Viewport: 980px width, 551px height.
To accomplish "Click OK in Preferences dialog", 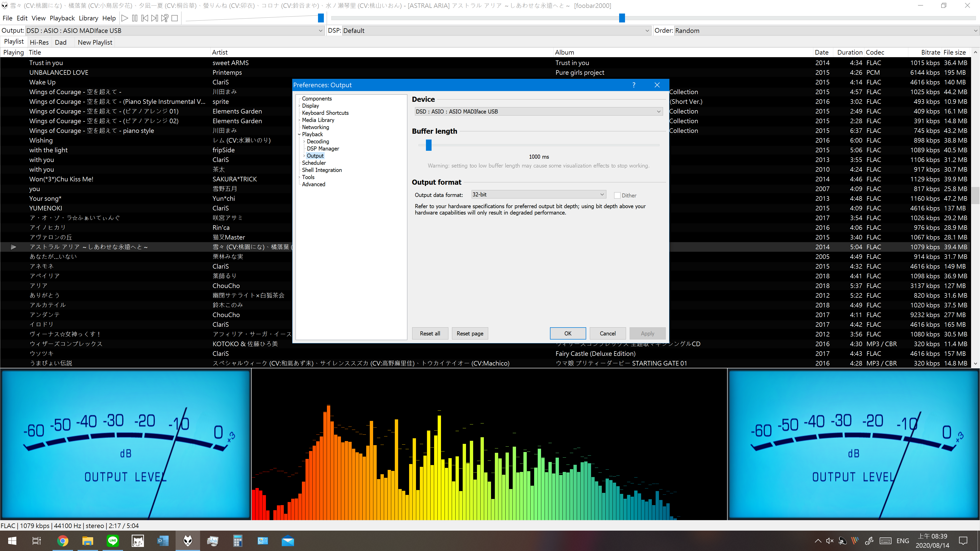I will [x=568, y=333].
